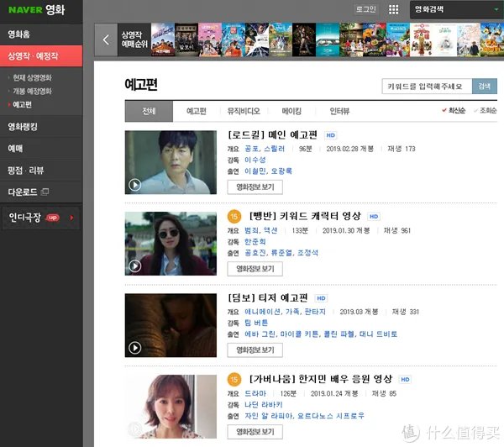
Task: Play the 로드킬 main trailer video
Action: click(x=170, y=161)
